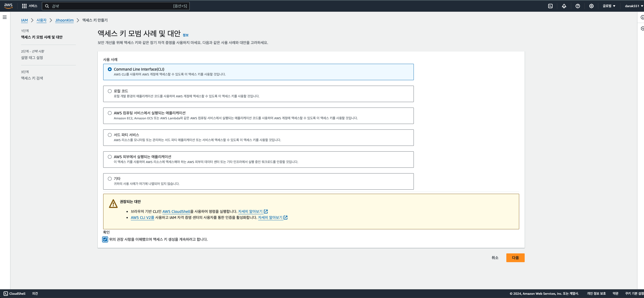The height and width of the screenshot is (298, 644).
Task: Open the darak551 account dropdown
Action: click(x=634, y=6)
